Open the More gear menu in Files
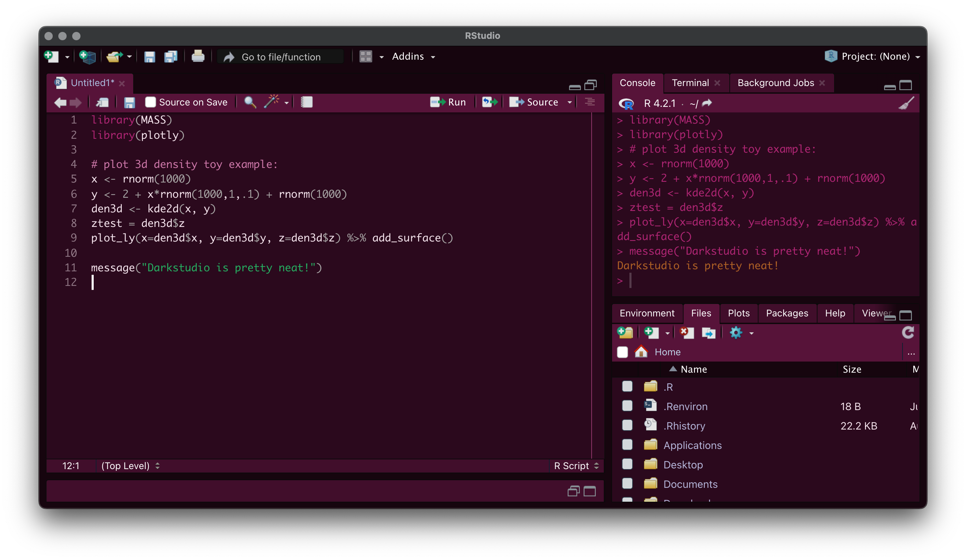The height and width of the screenshot is (560, 966). [x=736, y=333]
